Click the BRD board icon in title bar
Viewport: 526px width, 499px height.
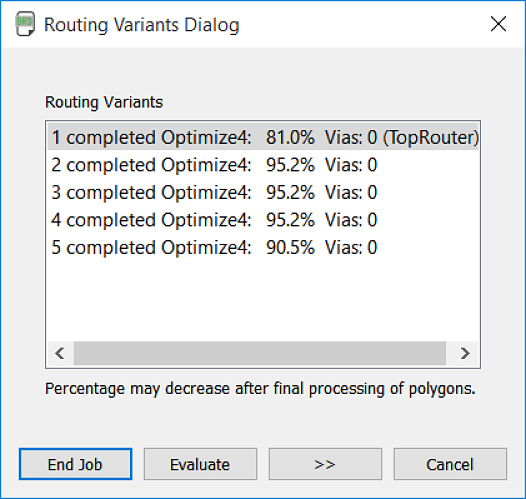(25, 24)
